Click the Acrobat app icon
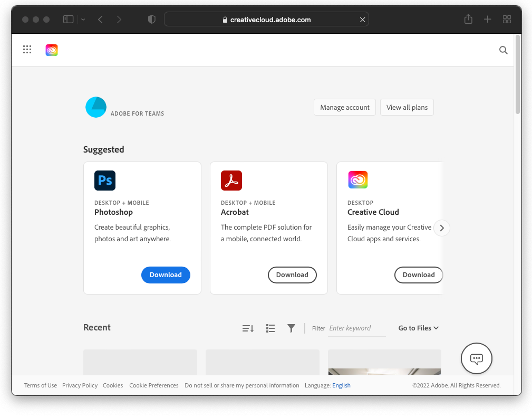Image resolution: width=532 pixels, height=417 pixels. coord(231,181)
